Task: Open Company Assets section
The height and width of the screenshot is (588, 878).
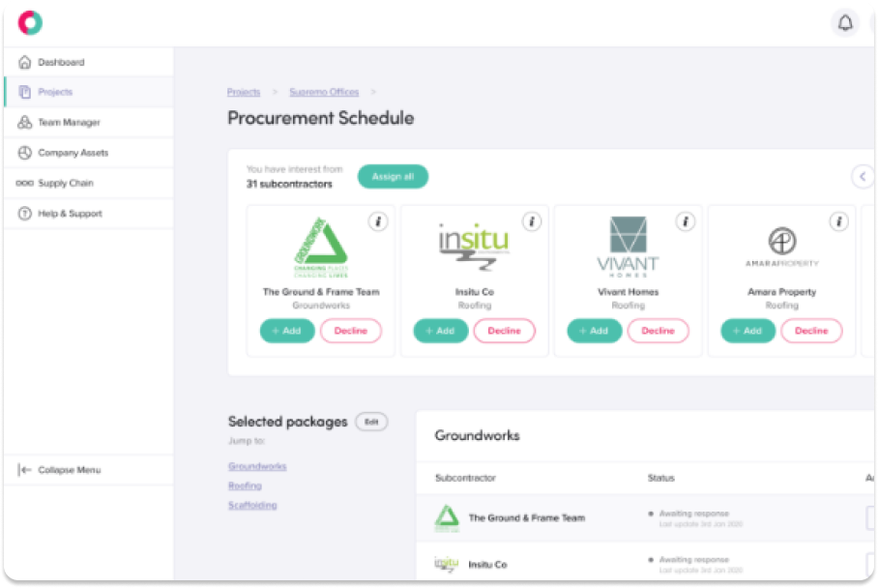Action: click(x=88, y=153)
